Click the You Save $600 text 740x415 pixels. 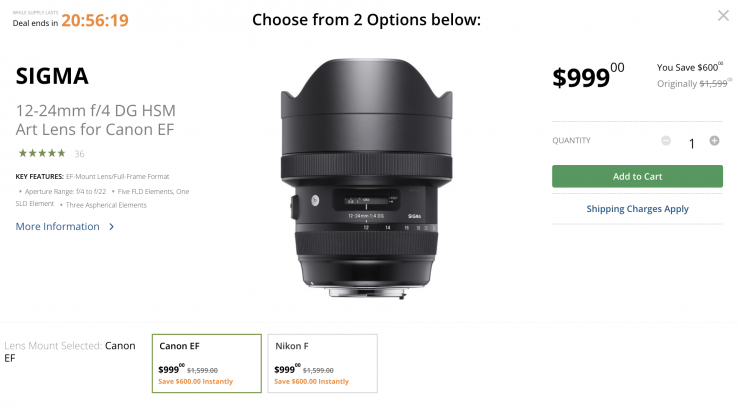[688, 67]
